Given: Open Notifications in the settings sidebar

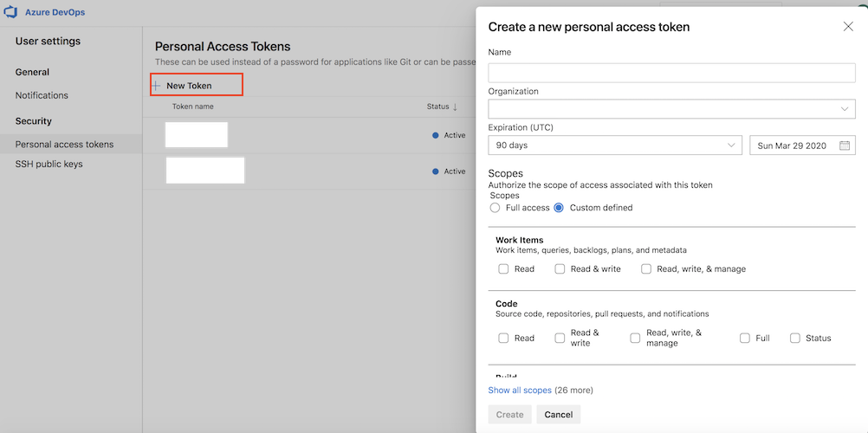Looking at the screenshot, I should coord(42,95).
